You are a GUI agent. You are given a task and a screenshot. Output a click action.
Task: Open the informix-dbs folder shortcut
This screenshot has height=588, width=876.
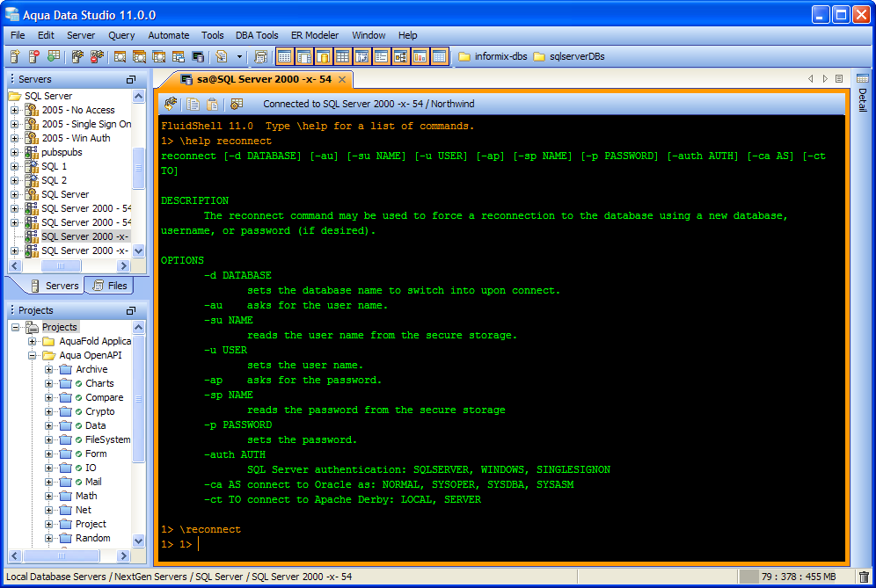[493, 56]
